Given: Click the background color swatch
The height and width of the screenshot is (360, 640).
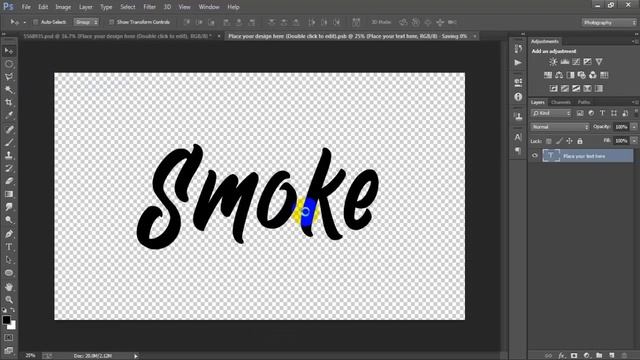Looking at the screenshot, I should [x=13, y=326].
